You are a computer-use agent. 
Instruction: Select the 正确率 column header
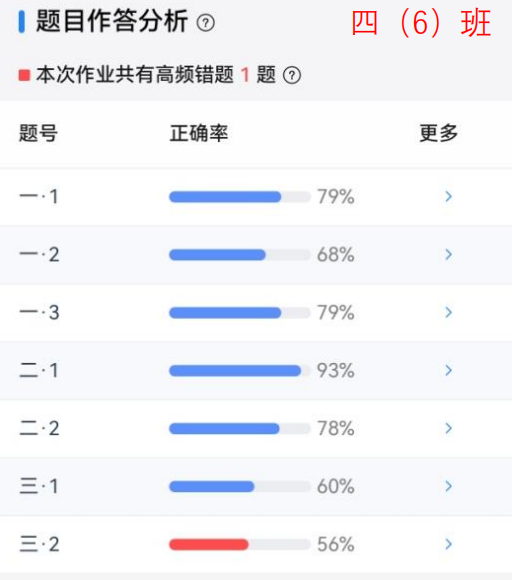pyautogui.click(x=199, y=133)
